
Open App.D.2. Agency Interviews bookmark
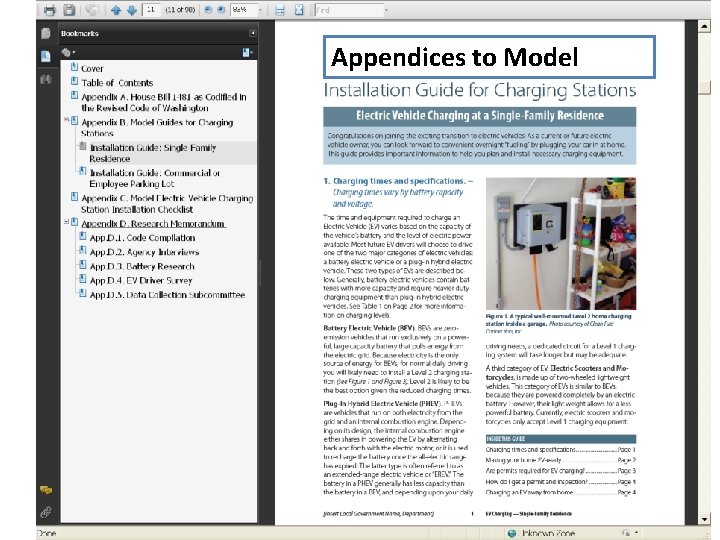[144, 252]
